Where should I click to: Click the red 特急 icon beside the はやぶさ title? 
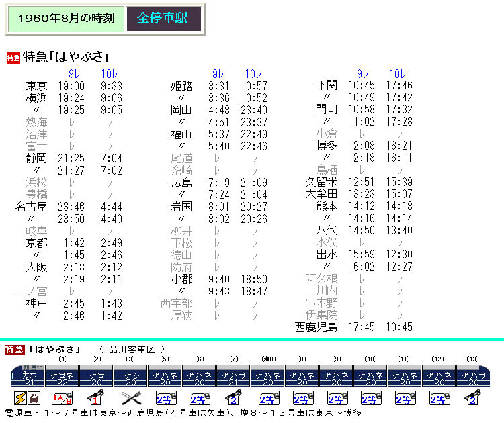click(x=13, y=58)
